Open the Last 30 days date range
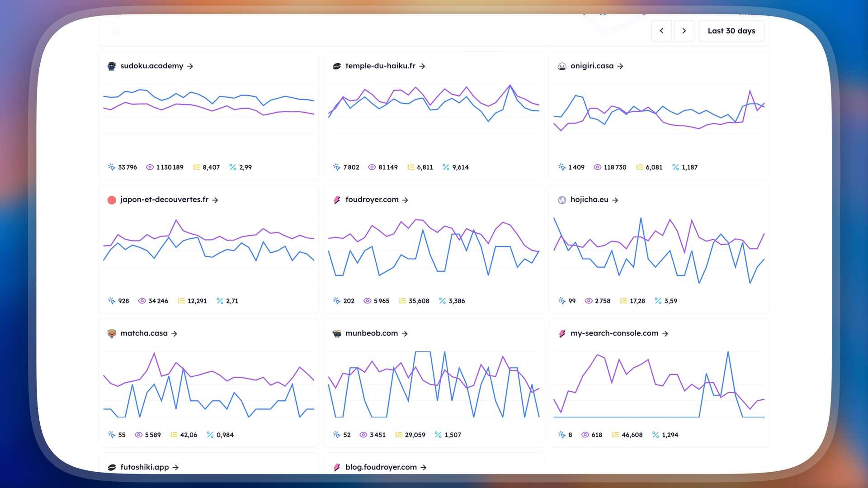 (x=731, y=31)
